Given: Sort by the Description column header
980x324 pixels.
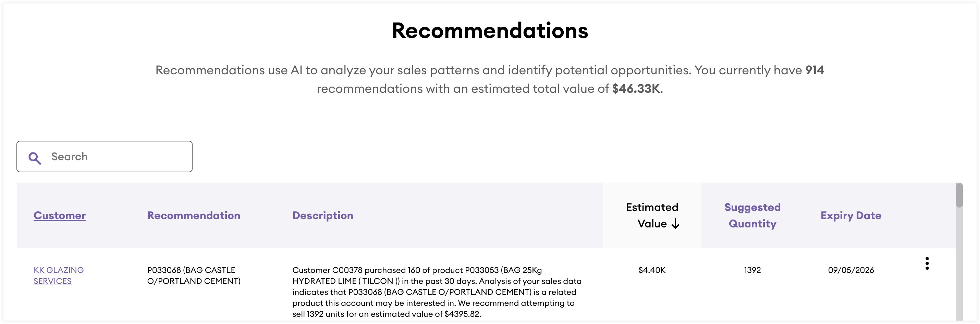Looking at the screenshot, I should 322,215.
